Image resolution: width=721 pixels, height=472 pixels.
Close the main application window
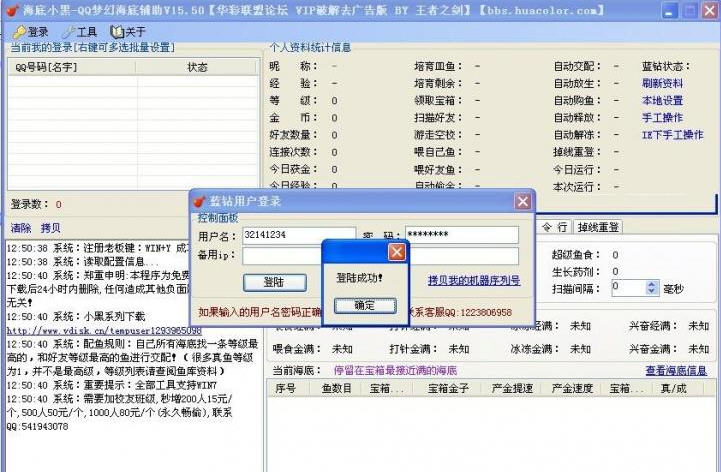tap(710, 11)
